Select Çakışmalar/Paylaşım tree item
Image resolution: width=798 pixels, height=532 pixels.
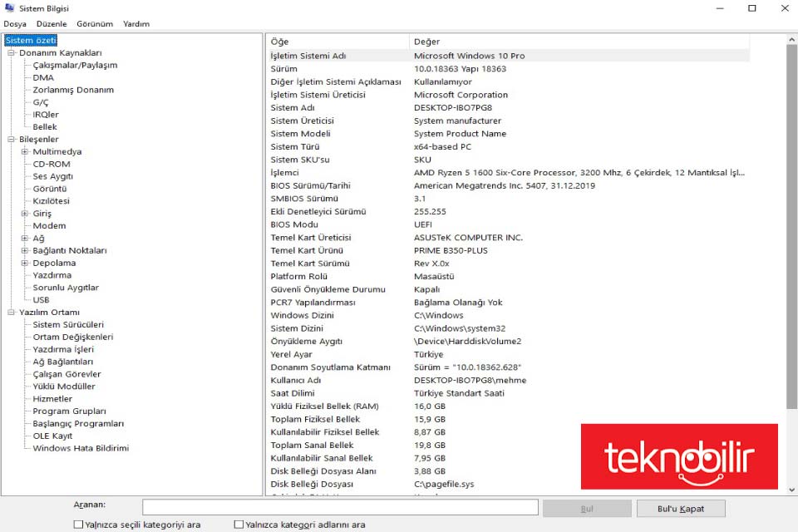[75, 65]
